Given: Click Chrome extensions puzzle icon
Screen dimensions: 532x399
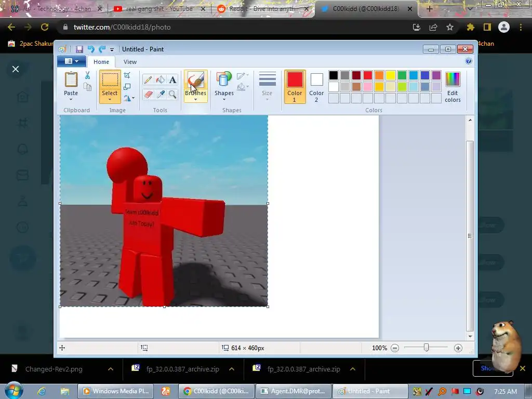Looking at the screenshot, I should [470, 27].
